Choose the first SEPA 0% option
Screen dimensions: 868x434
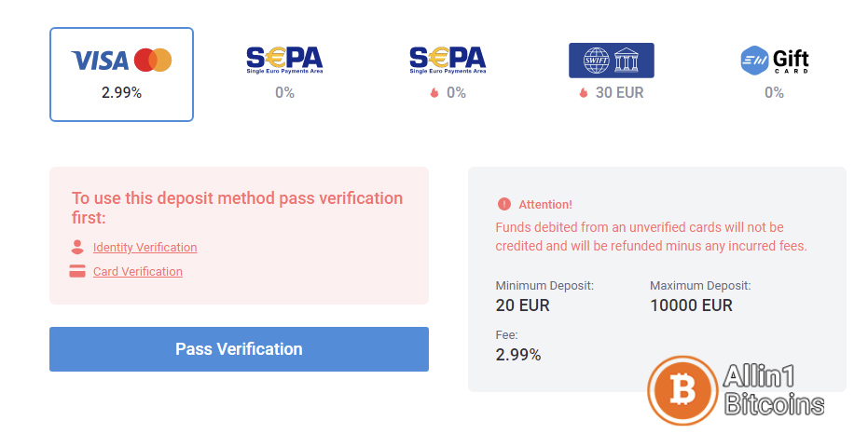[x=284, y=75]
